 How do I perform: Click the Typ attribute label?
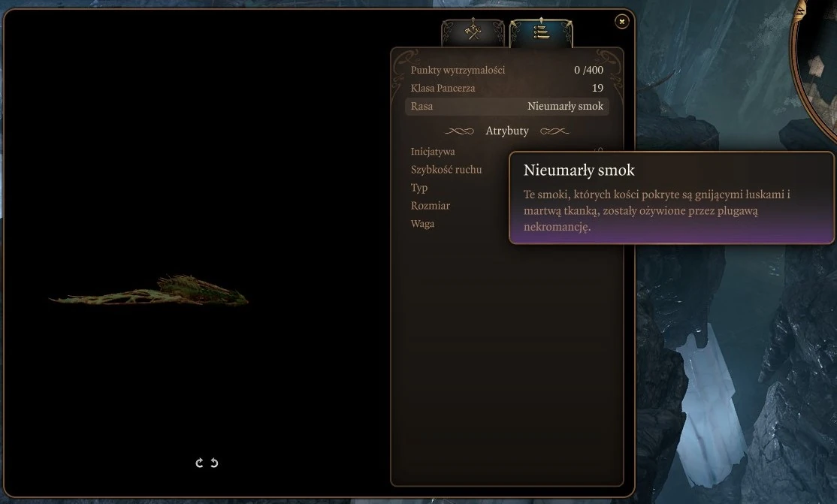tap(419, 188)
